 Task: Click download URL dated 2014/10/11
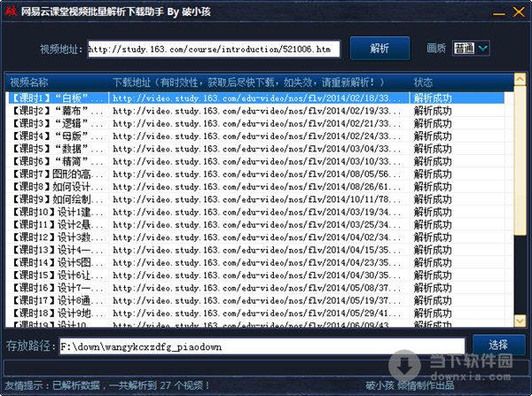[x=256, y=199]
